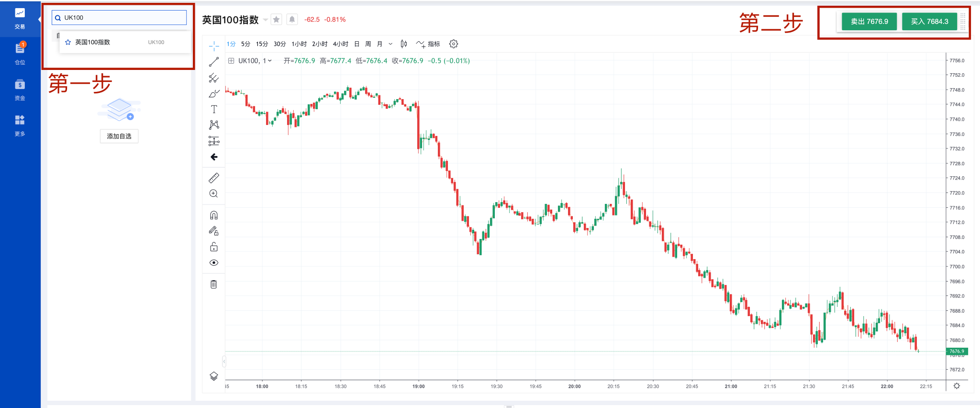Screen dimensions: 980x408
Task: Click the 买入 7684.3 buy button
Action: click(929, 22)
